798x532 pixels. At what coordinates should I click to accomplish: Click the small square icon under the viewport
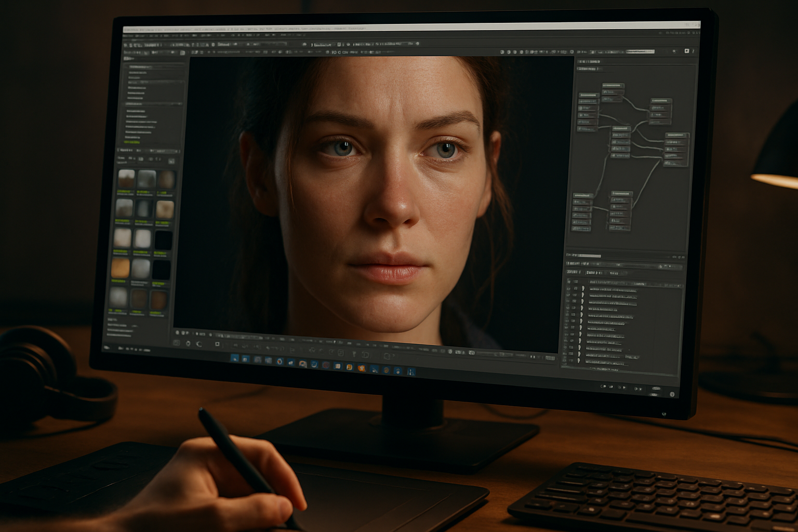pos(217,344)
